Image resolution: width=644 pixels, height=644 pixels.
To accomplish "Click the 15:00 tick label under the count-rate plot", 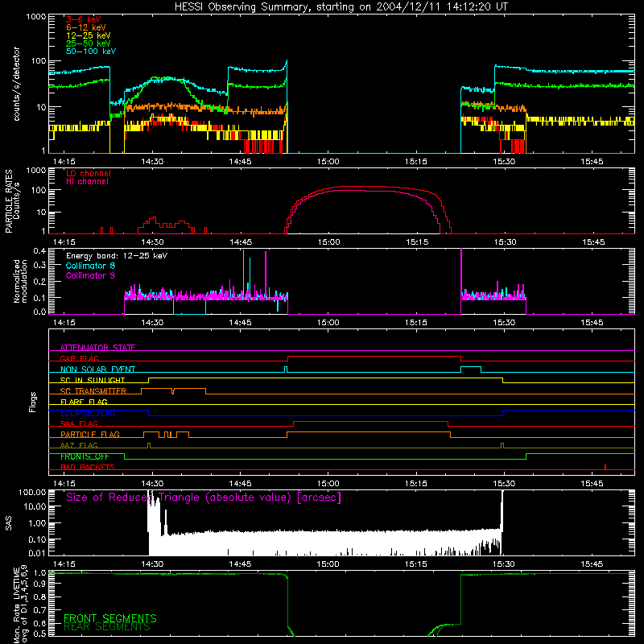I will 328,162.
